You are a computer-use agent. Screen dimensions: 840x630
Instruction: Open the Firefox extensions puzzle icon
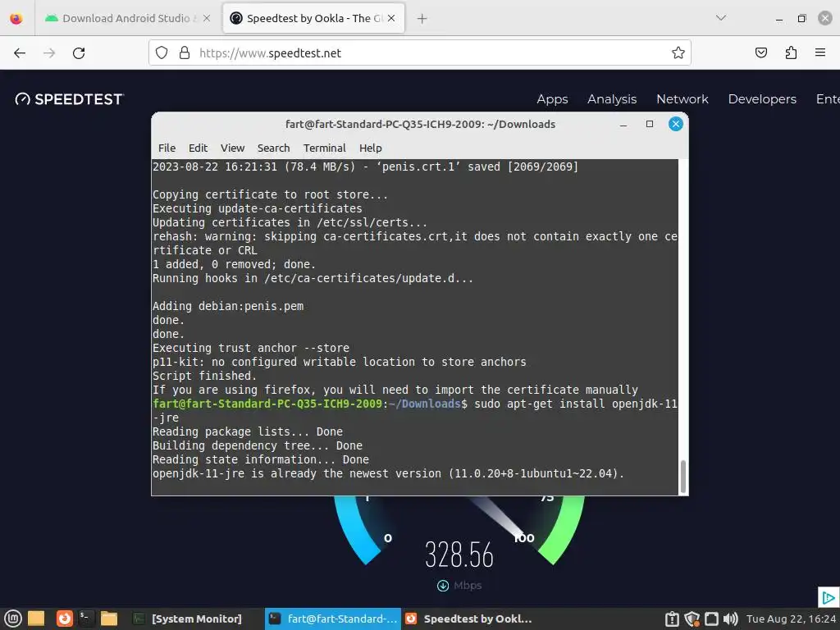tap(791, 52)
